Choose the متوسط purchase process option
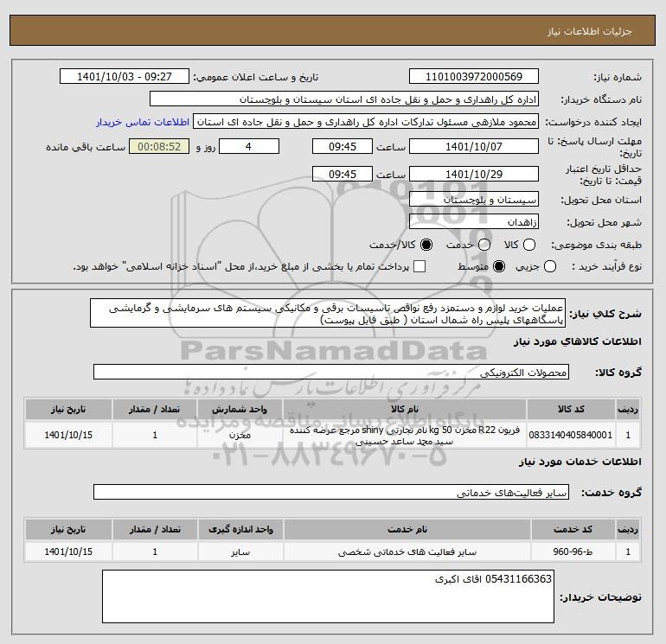Viewport: 666px width, 644px height. pos(499,266)
